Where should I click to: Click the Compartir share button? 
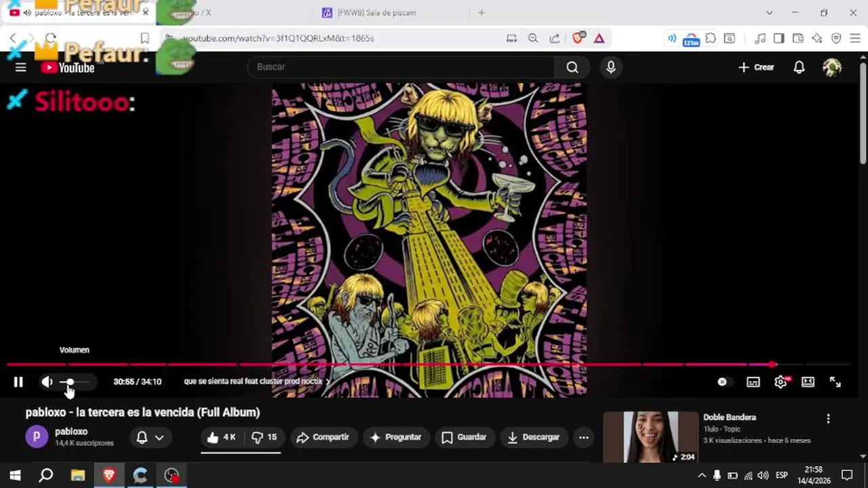tap(323, 437)
